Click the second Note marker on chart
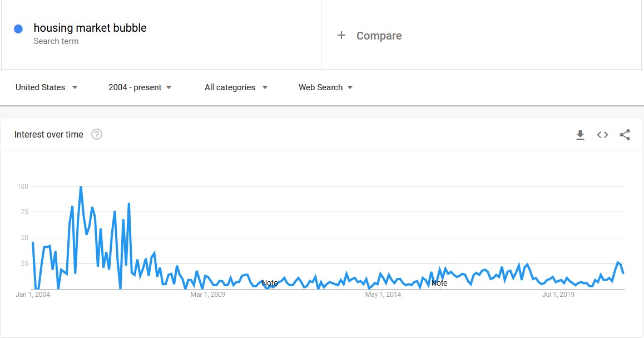644x338 pixels. 439,283
